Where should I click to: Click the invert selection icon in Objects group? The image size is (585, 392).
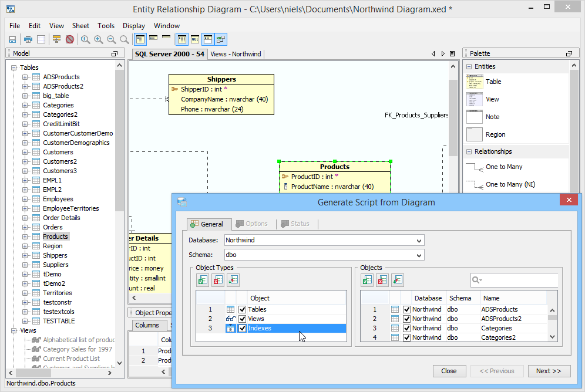coord(398,280)
